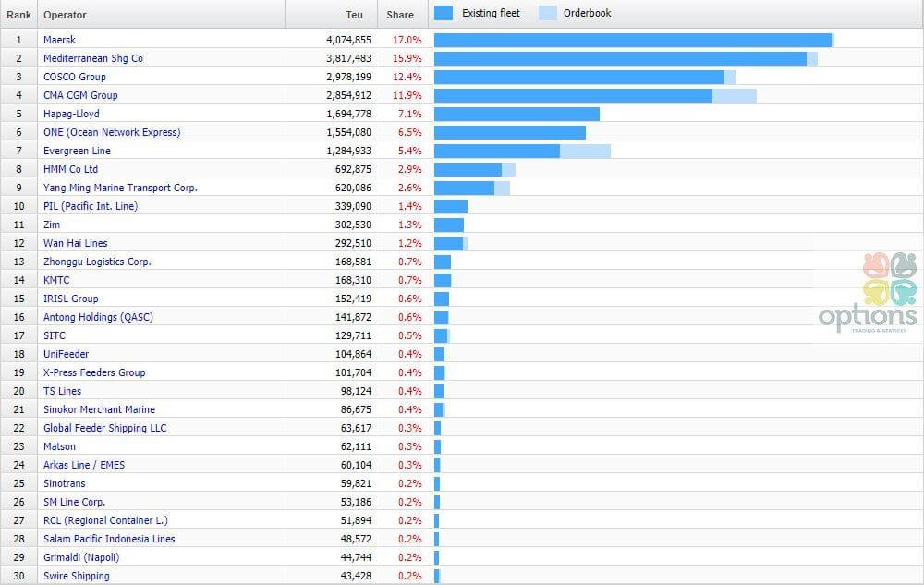Select the Share value 5.4%

click(x=410, y=151)
